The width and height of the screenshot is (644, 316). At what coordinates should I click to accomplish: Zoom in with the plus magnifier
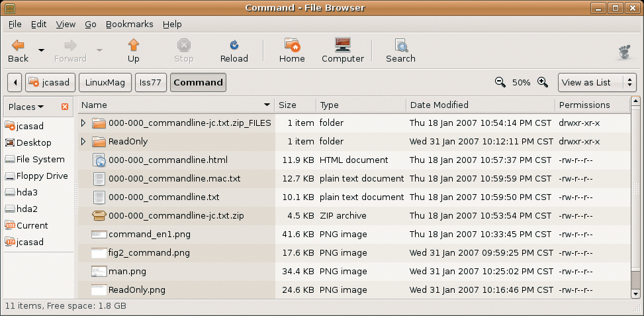[543, 82]
